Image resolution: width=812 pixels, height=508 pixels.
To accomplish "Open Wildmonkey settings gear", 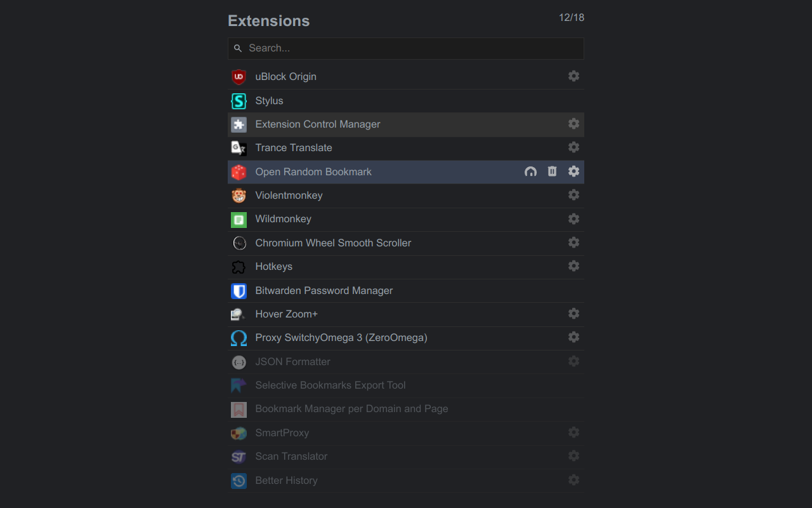I will pyautogui.click(x=573, y=218).
